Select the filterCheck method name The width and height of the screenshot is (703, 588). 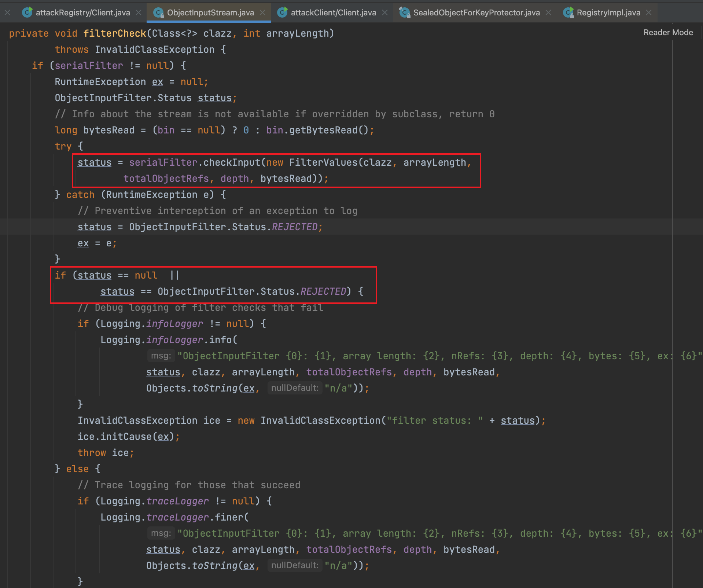pyautogui.click(x=115, y=33)
